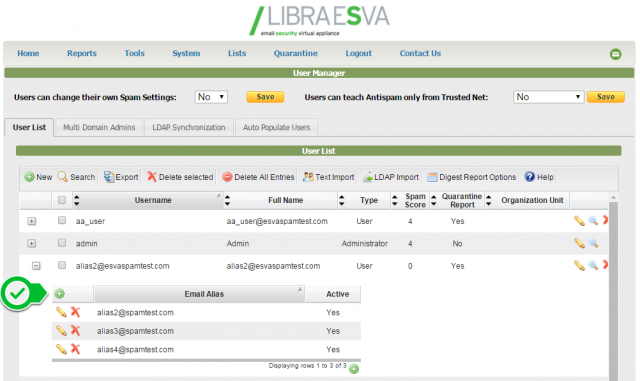Screen dimensions: 640x381
Task: Open Contact Us page
Action: point(420,53)
